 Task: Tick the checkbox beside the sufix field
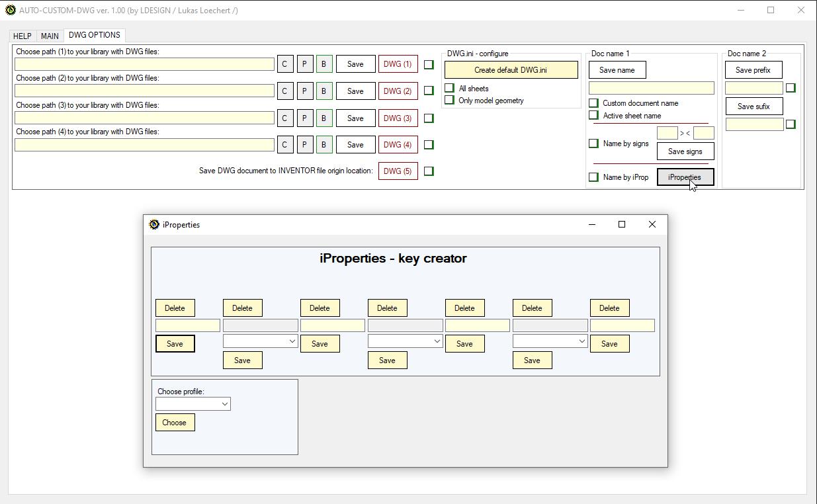pyautogui.click(x=791, y=124)
